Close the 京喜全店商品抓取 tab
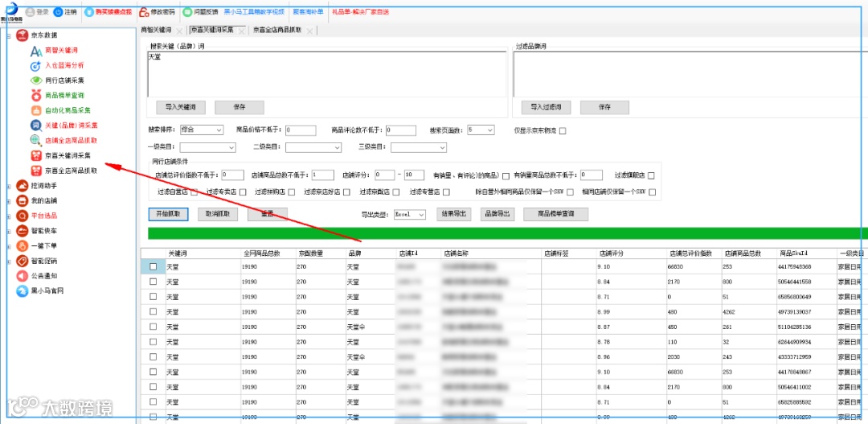Viewport: 868px width, 424px height. pos(309,31)
